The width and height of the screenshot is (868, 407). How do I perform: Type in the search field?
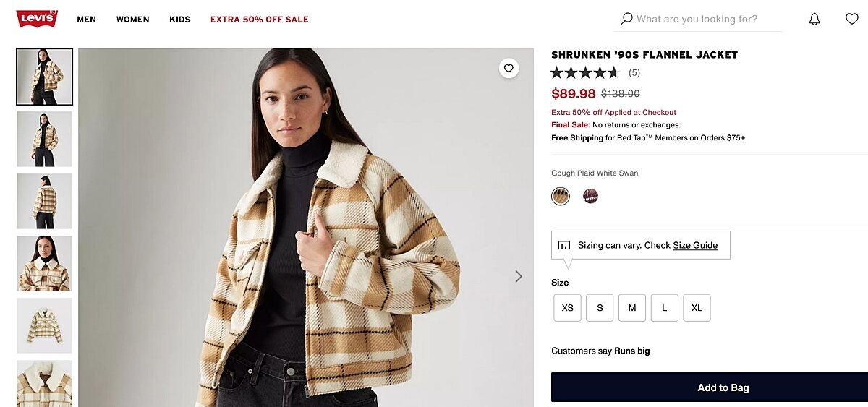coord(705,20)
